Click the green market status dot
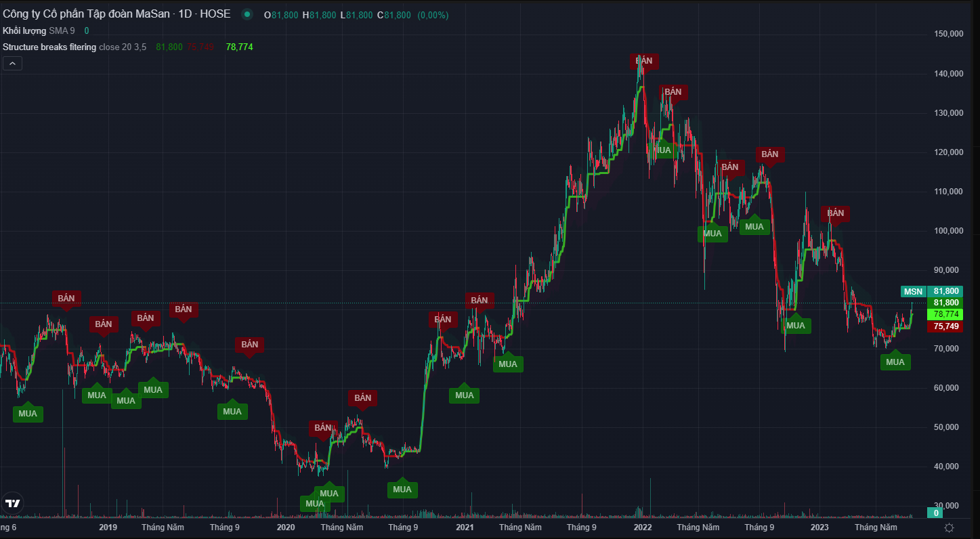The image size is (980, 539). point(248,14)
